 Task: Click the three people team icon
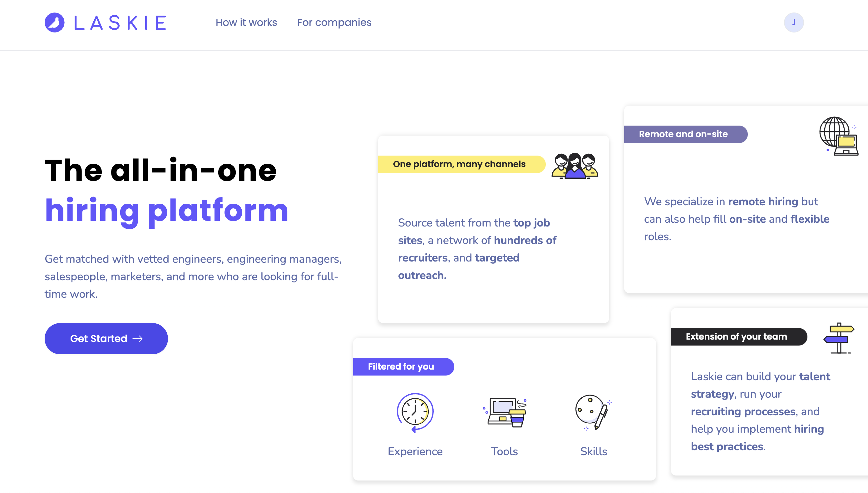click(575, 166)
